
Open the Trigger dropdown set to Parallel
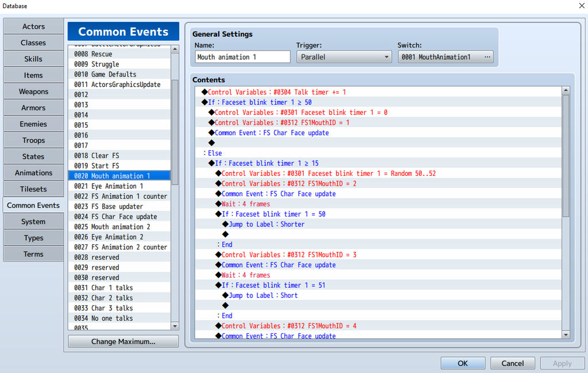point(344,57)
